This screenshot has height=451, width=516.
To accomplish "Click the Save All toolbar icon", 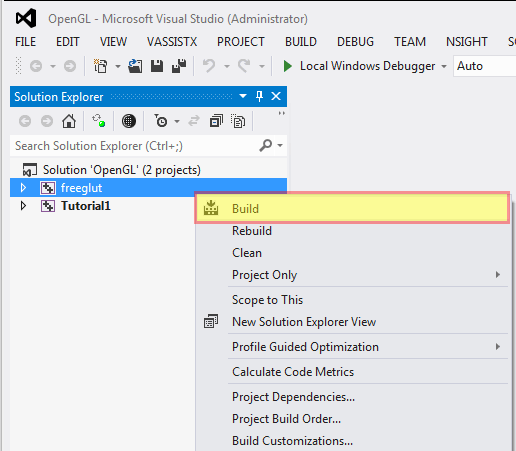I will click(x=179, y=66).
